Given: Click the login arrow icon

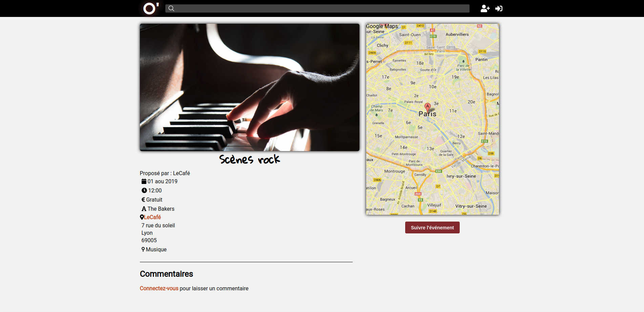Looking at the screenshot, I should pyautogui.click(x=499, y=8).
